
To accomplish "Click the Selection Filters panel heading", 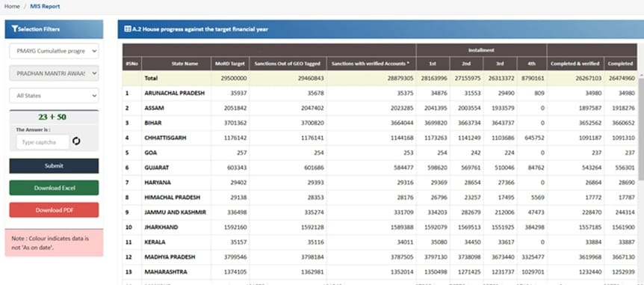I will pos(54,29).
